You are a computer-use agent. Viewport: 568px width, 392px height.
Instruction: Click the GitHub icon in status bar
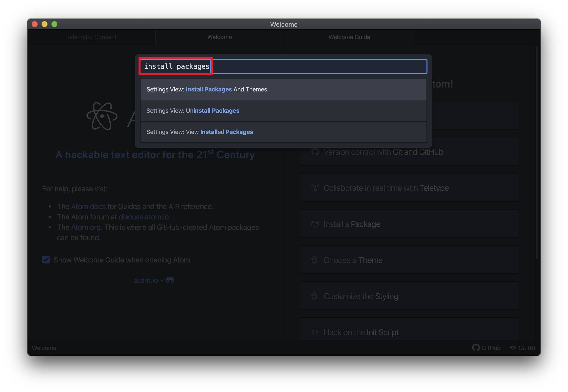click(x=475, y=348)
